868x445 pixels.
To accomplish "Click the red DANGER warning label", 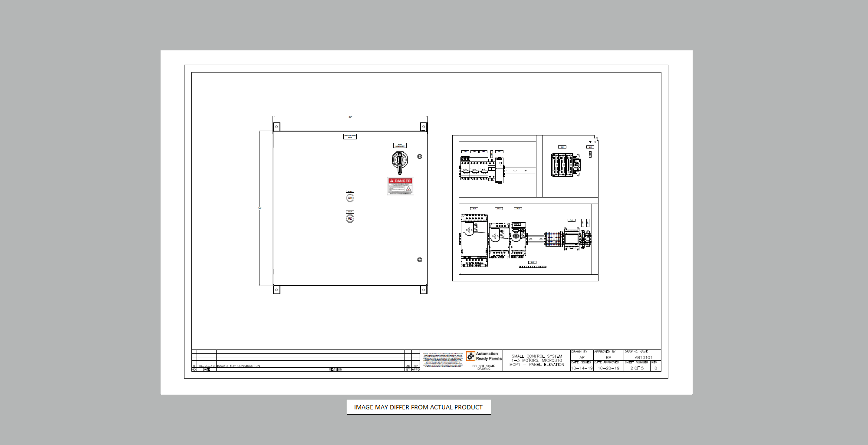I will [x=400, y=186].
